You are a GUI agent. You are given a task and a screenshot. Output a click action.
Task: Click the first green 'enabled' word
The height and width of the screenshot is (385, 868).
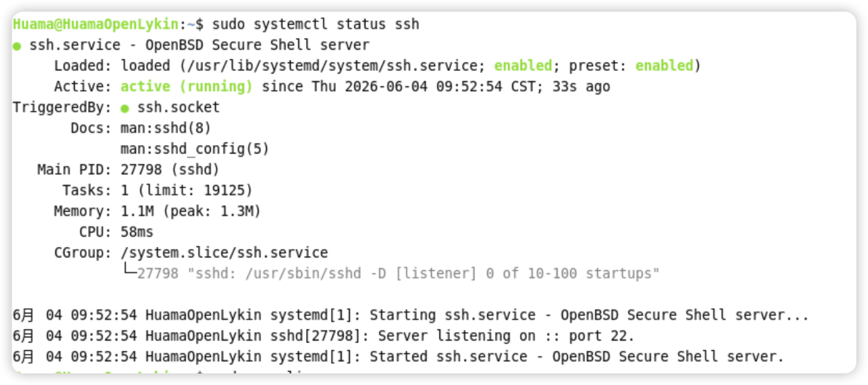pyautogui.click(x=523, y=66)
